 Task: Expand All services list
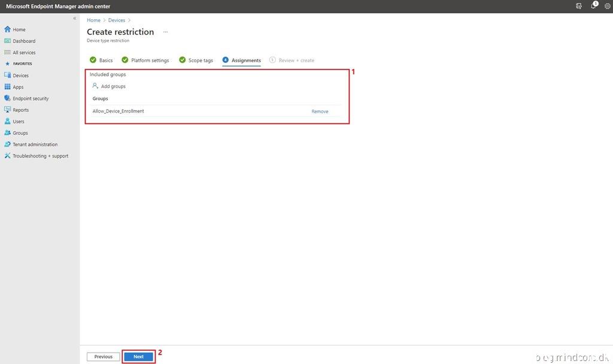tap(24, 53)
